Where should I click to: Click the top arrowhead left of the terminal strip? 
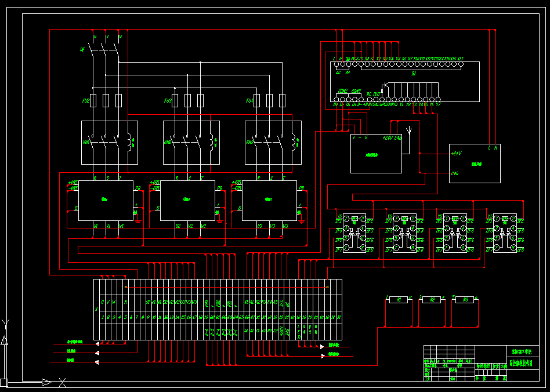[97, 344]
